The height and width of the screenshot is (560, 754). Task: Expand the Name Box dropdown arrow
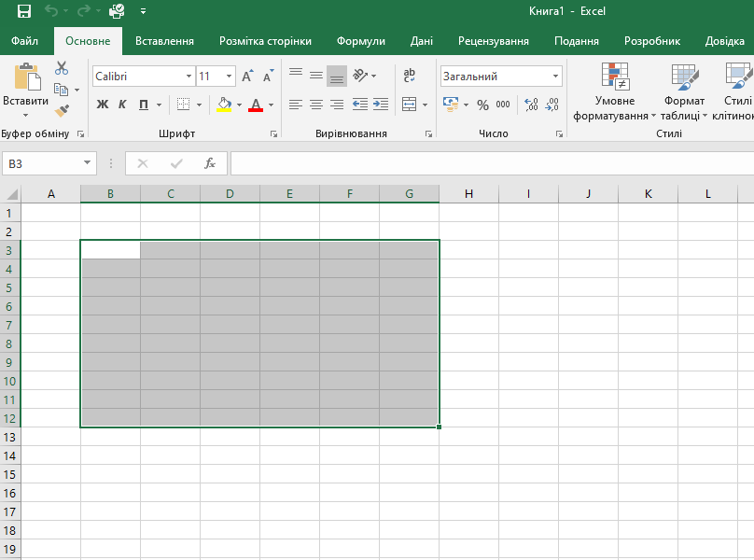tap(87, 163)
